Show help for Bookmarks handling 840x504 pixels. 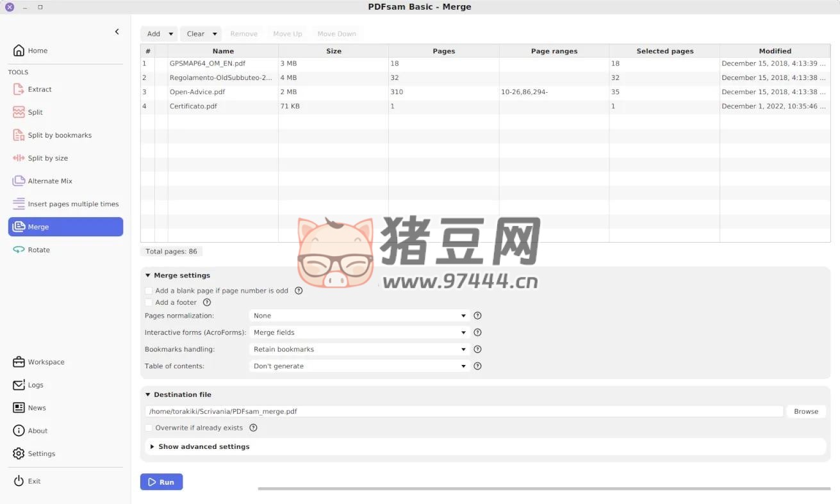pos(477,349)
